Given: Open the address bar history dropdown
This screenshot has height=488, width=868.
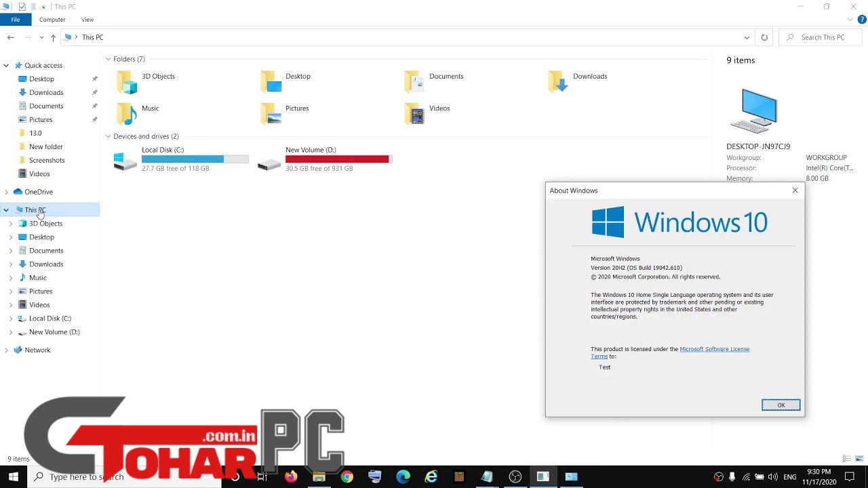Looking at the screenshot, I should click(747, 37).
